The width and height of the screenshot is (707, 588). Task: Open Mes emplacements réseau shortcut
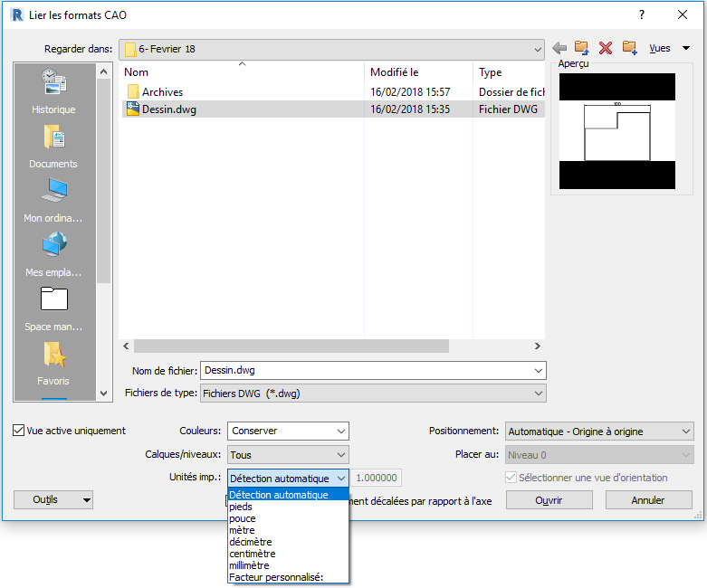tap(53, 254)
